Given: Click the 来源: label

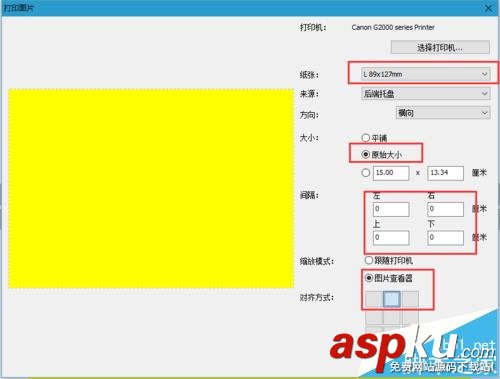Looking at the screenshot, I should pos(309,94).
